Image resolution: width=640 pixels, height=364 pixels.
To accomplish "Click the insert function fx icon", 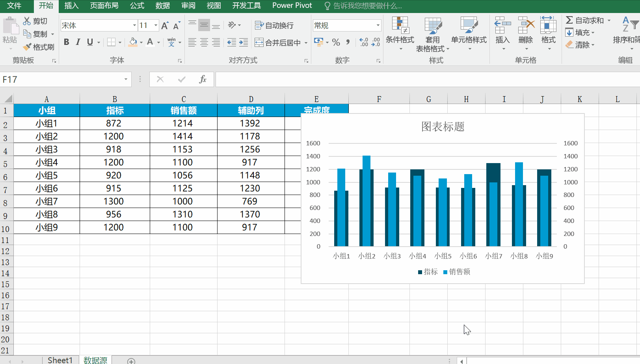I will [x=203, y=80].
